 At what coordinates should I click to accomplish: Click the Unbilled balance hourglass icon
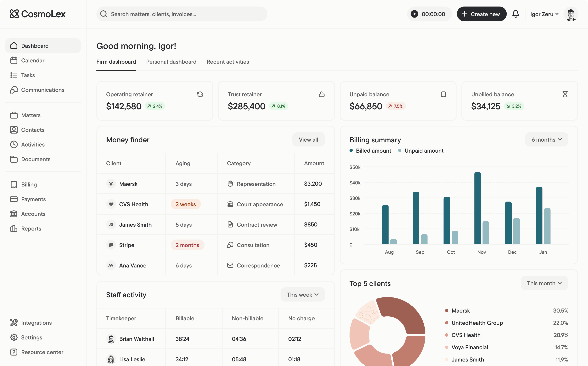pyautogui.click(x=565, y=94)
